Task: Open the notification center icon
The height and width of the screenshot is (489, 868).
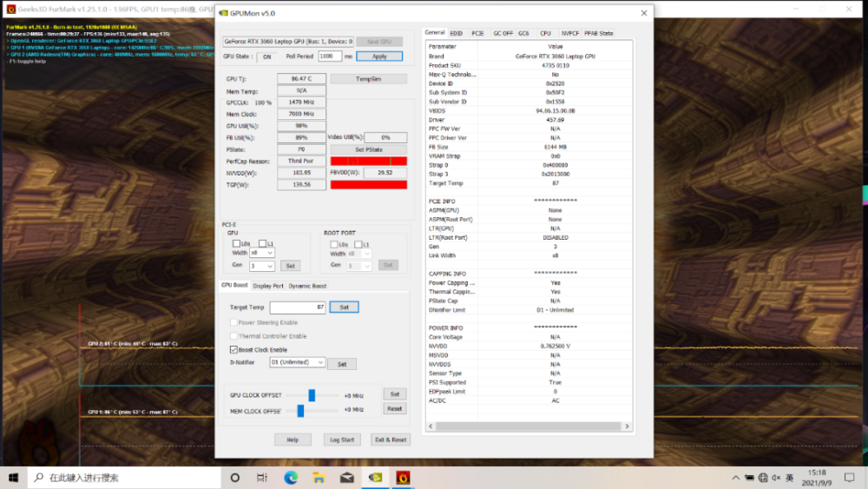Action: click(x=850, y=478)
